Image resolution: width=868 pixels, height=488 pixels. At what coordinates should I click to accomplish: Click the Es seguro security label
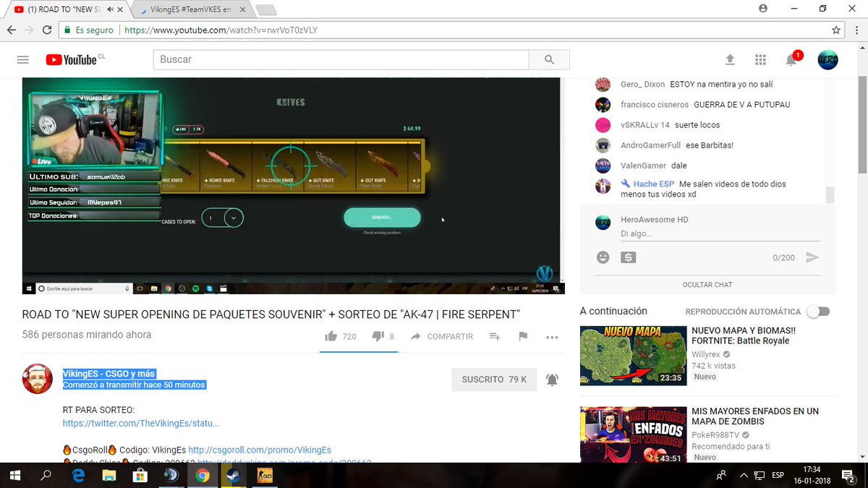(x=88, y=30)
